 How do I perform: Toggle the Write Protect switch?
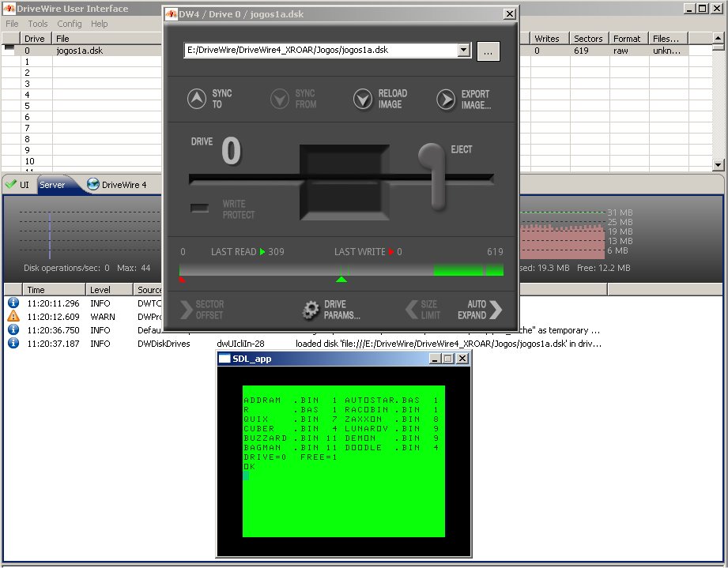[x=200, y=208]
